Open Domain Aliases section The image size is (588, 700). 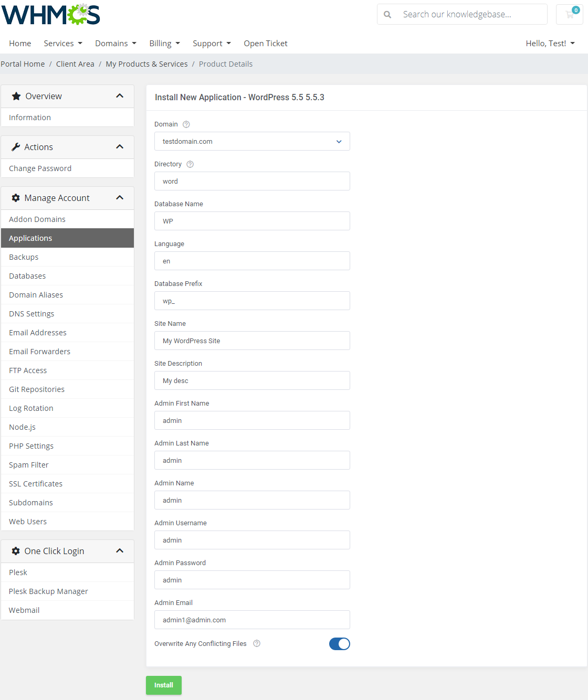point(67,295)
